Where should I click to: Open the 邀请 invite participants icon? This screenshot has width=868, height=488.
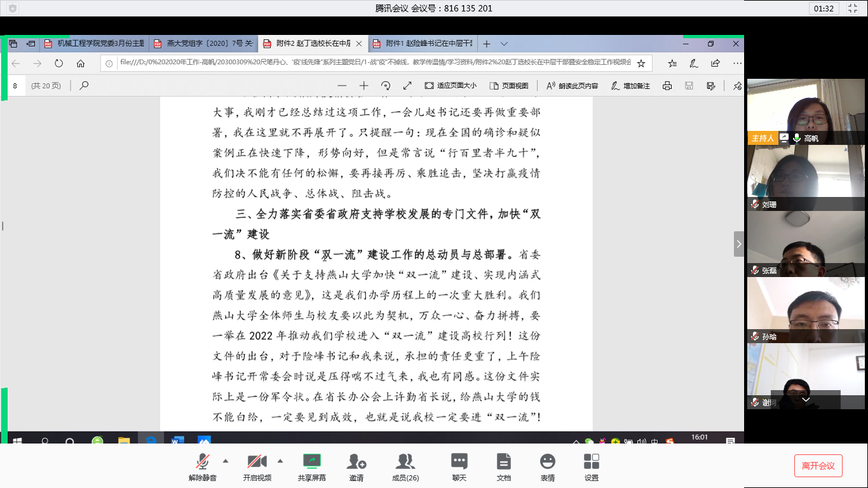pyautogui.click(x=356, y=466)
